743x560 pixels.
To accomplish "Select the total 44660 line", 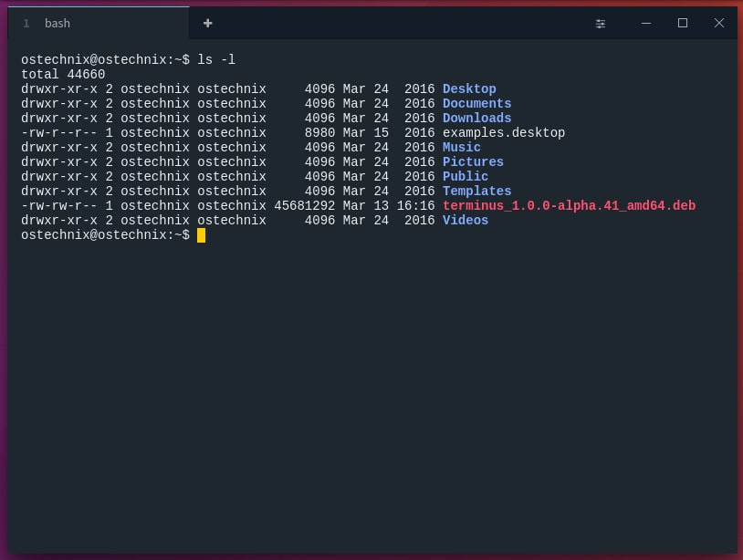I will [x=62, y=74].
